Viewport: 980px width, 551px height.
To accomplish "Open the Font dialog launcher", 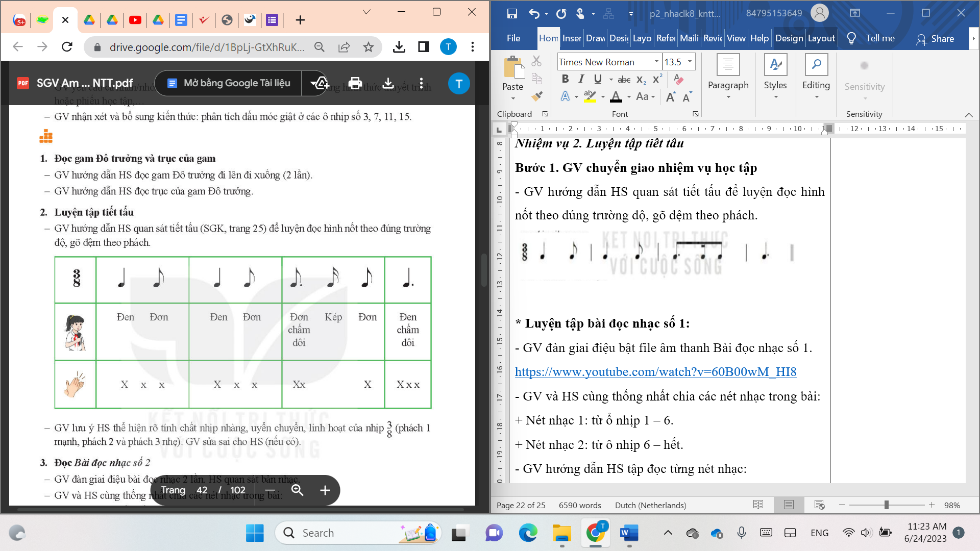I will pyautogui.click(x=695, y=114).
